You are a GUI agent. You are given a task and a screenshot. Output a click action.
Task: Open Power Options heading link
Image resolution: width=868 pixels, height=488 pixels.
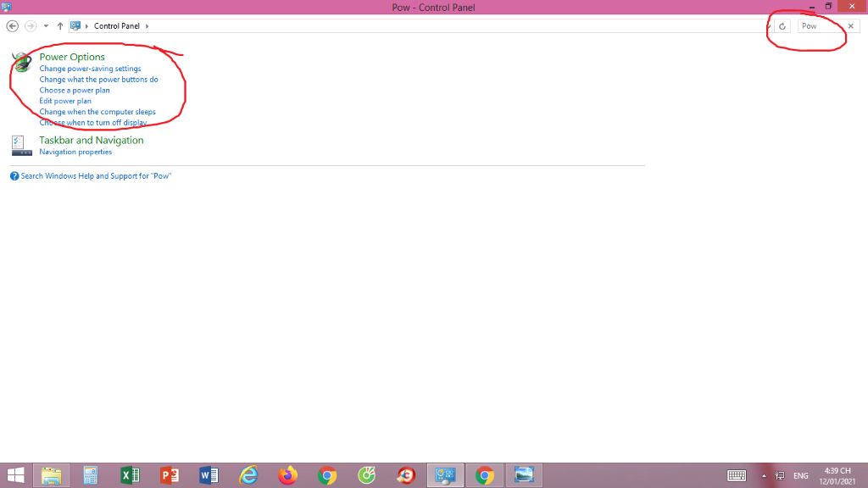[72, 57]
